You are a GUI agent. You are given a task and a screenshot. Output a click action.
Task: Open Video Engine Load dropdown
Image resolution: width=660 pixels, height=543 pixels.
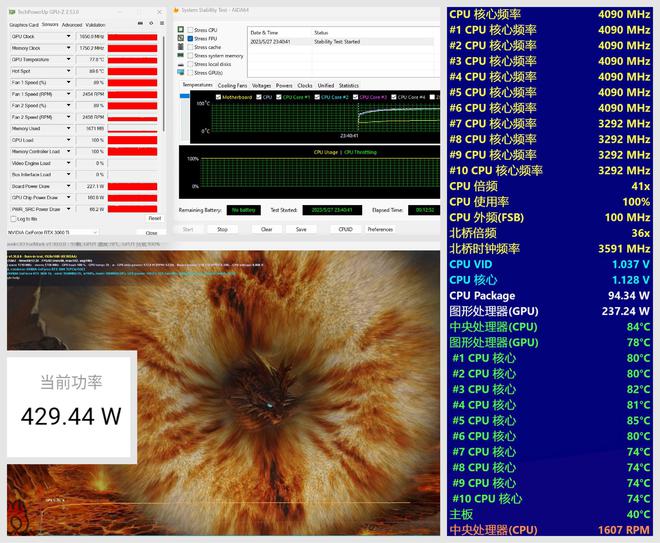click(x=69, y=163)
